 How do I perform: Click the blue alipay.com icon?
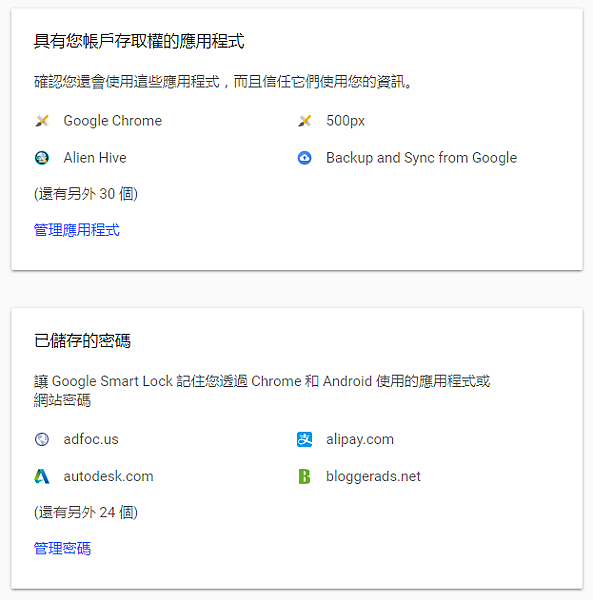point(305,439)
